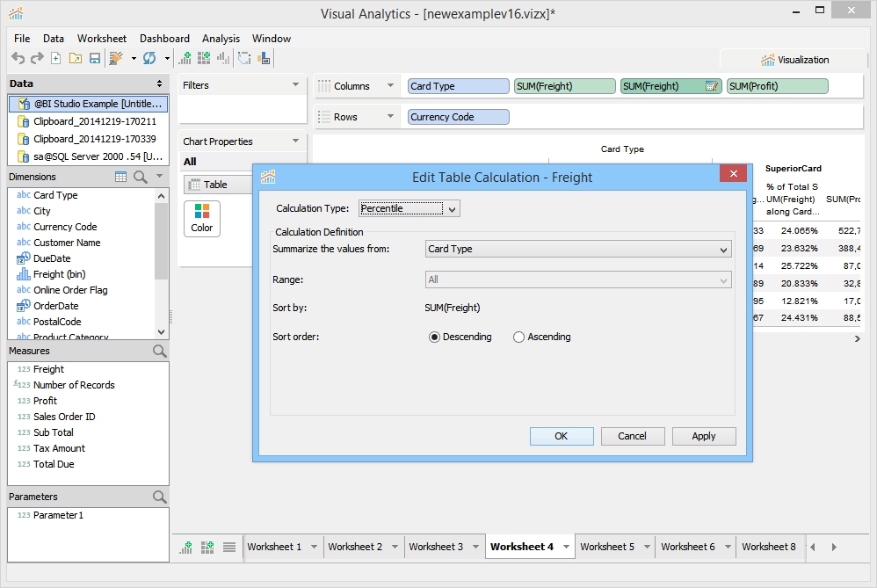
Task: Select Parameter1 in the Parameters list
Action: pyautogui.click(x=58, y=515)
